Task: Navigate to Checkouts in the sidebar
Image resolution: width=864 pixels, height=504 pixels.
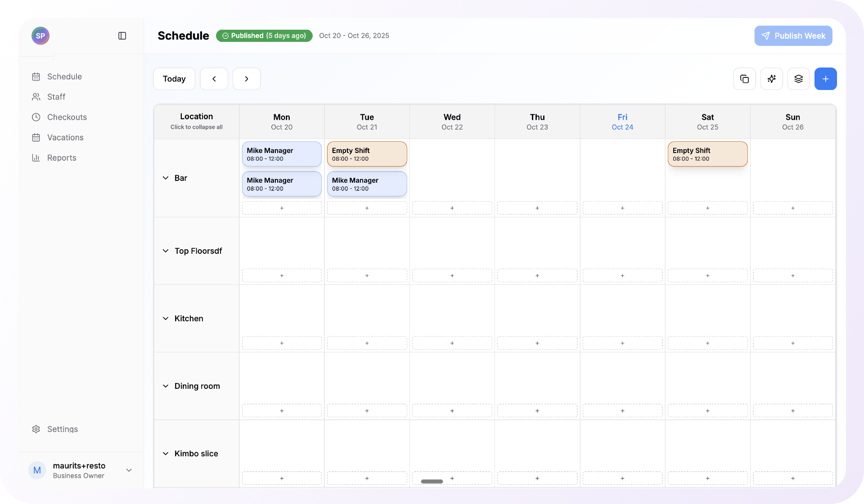Action: (36, 117)
